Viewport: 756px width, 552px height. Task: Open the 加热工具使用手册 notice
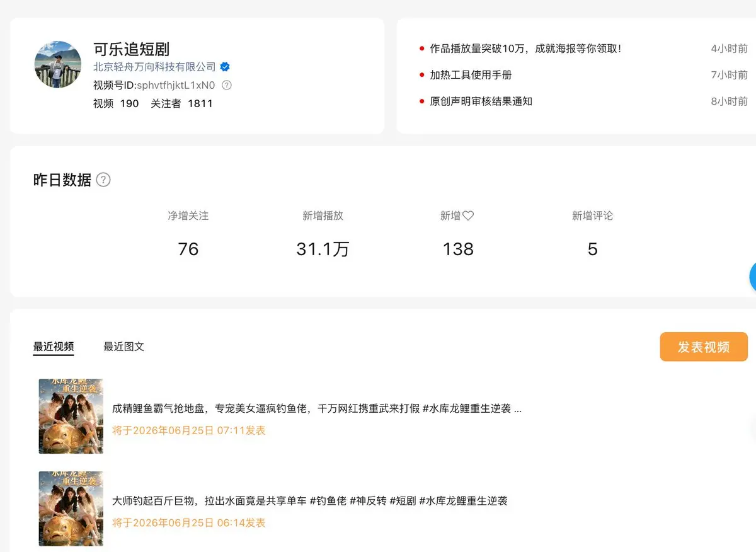(x=471, y=75)
